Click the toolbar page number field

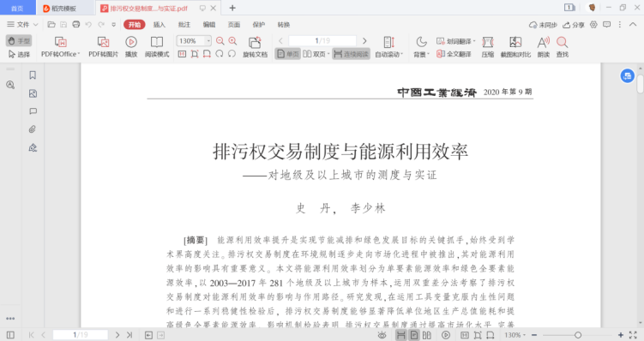coord(322,40)
